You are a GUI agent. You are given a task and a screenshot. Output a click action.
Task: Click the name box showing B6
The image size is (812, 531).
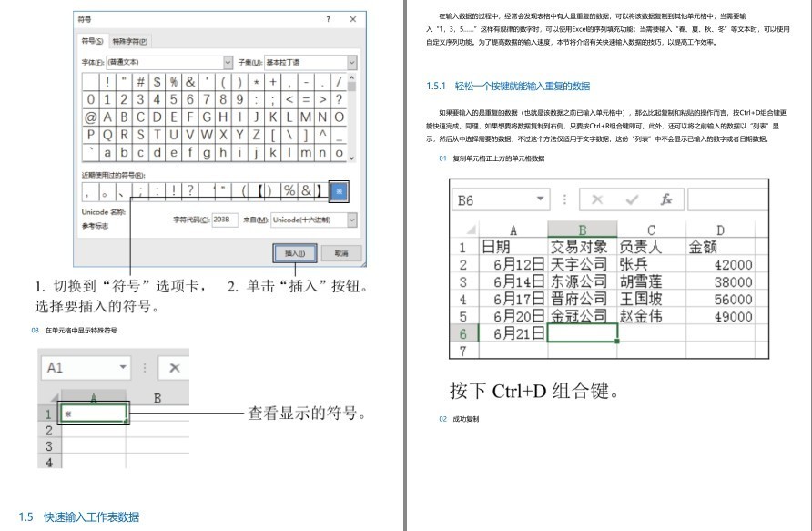tap(501, 200)
